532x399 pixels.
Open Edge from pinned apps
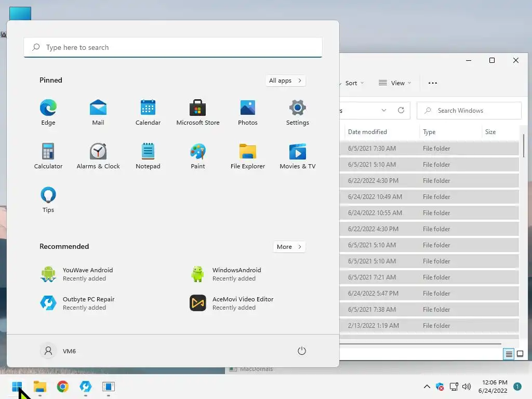click(x=48, y=112)
